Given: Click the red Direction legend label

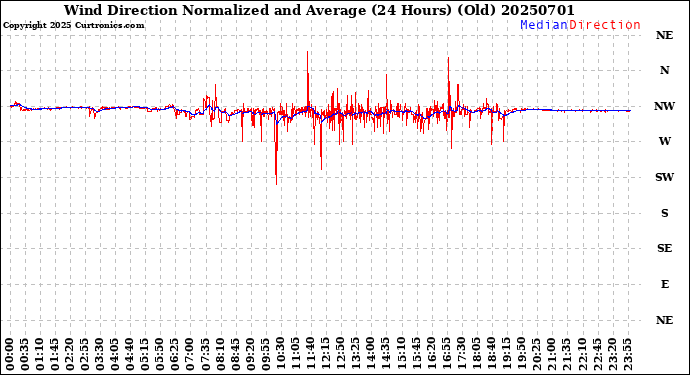Looking at the screenshot, I should coord(605,25).
